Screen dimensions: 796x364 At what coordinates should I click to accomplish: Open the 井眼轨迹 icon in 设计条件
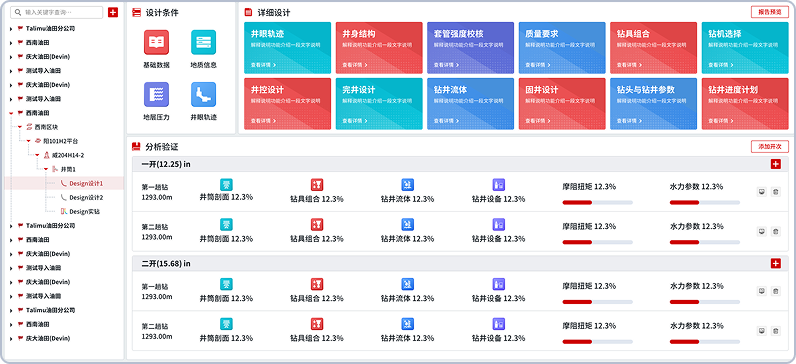[204, 94]
